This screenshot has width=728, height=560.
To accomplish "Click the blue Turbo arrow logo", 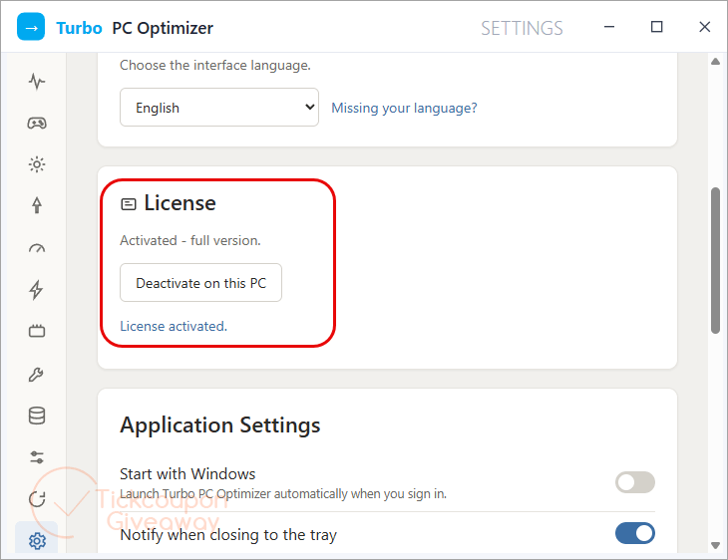I will coord(31,27).
